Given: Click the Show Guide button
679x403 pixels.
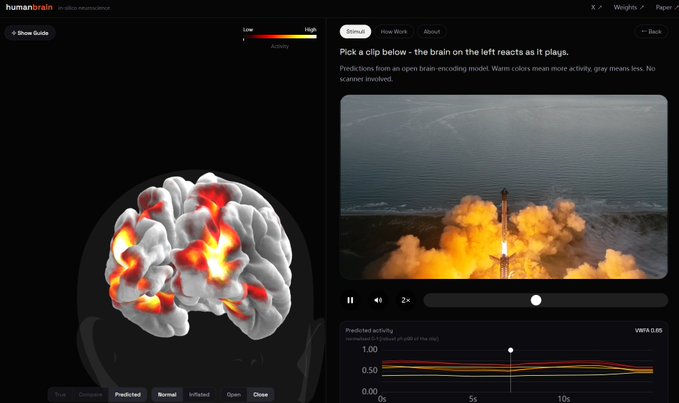Looking at the screenshot, I should tap(30, 33).
